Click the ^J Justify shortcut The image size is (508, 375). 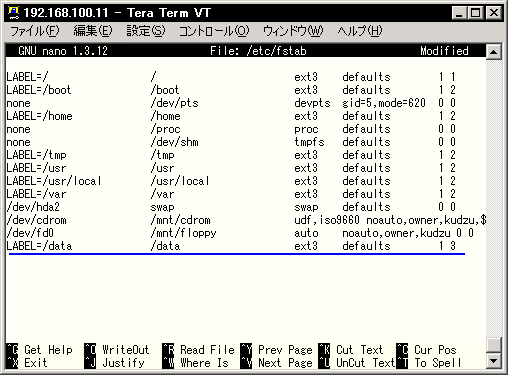pos(114,363)
